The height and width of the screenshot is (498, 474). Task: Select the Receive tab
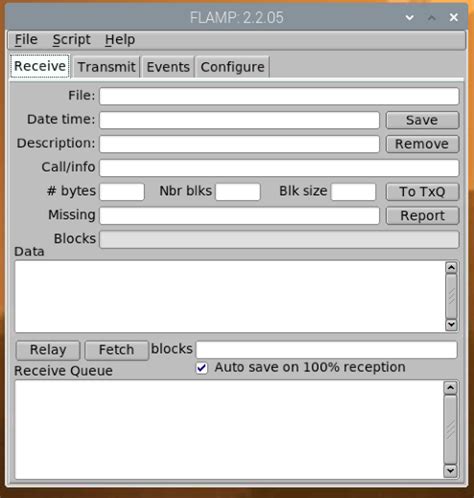[x=40, y=66]
